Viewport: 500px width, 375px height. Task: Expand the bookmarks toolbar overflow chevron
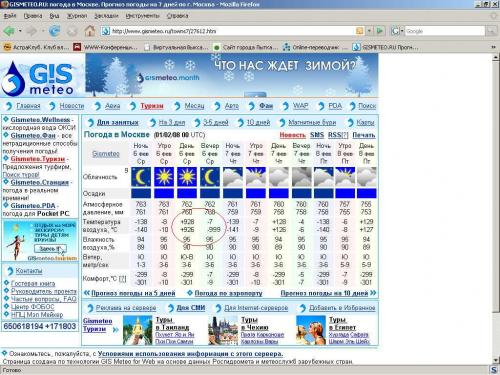click(494, 47)
